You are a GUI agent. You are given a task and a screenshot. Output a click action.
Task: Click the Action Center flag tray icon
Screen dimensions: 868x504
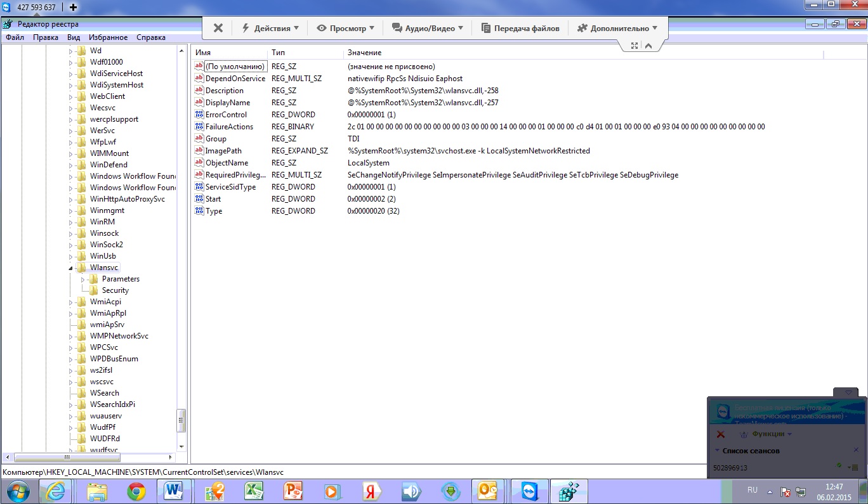(x=785, y=491)
